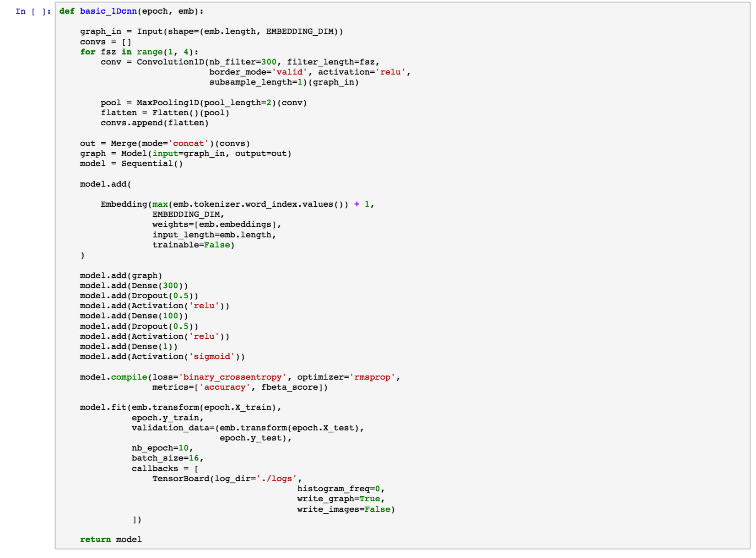Image resolution: width=756 pixels, height=558 pixels.
Task: Click the convs = [] line
Action: pos(106,42)
